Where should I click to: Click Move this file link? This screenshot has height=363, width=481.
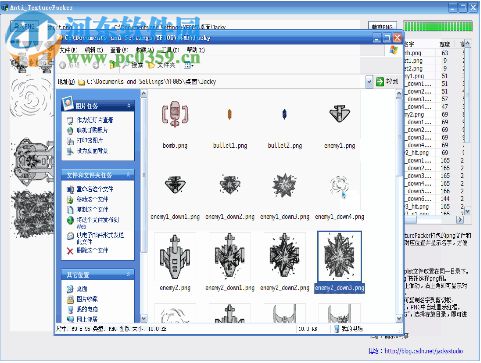(87, 199)
